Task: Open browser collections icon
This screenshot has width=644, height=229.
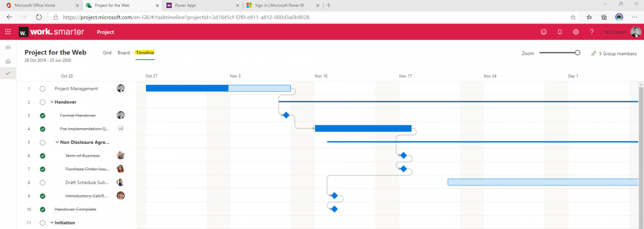Action: [x=604, y=17]
